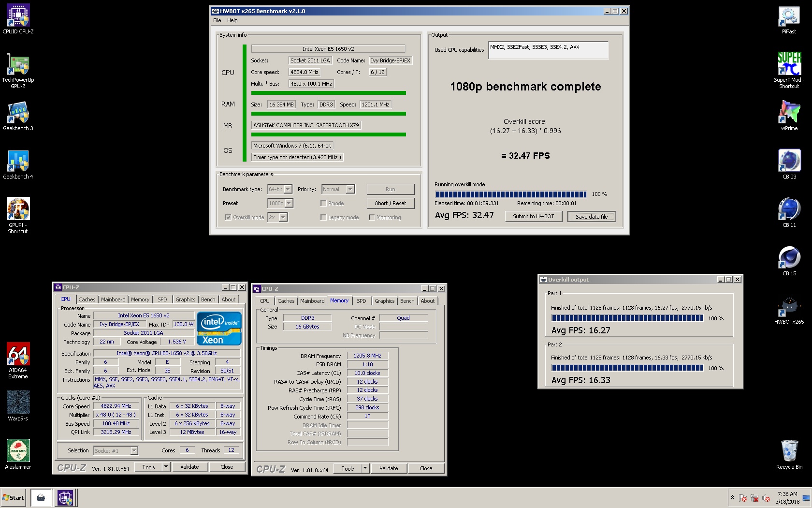812x508 pixels.
Task: Open the CB 03 Cinebench icon
Action: [789, 164]
